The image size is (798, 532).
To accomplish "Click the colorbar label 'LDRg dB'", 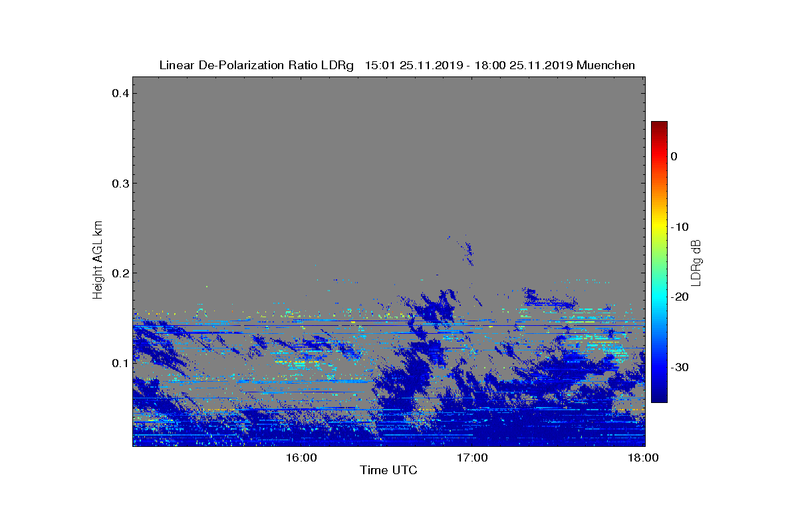I will pos(696,262).
